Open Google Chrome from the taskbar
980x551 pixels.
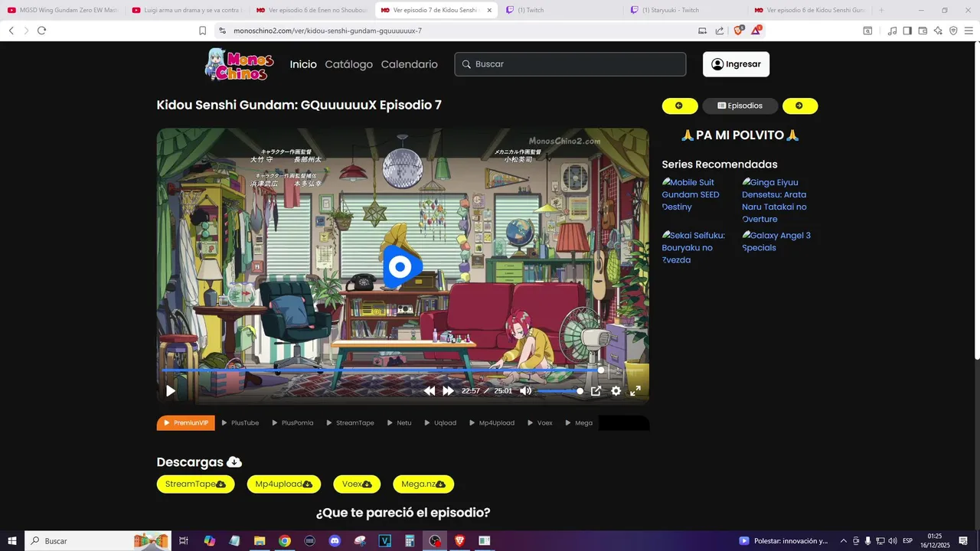click(x=284, y=541)
